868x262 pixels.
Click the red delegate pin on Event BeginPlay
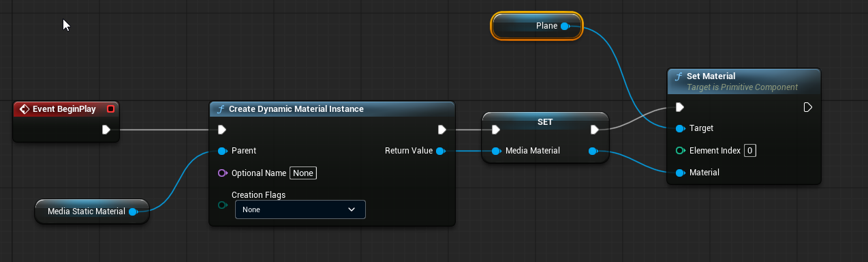point(110,108)
